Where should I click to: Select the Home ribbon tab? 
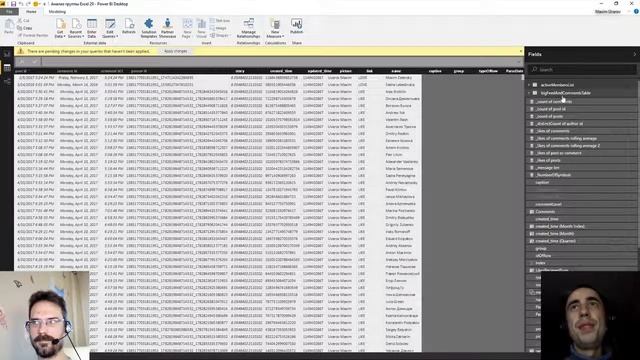(x=31, y=12)
